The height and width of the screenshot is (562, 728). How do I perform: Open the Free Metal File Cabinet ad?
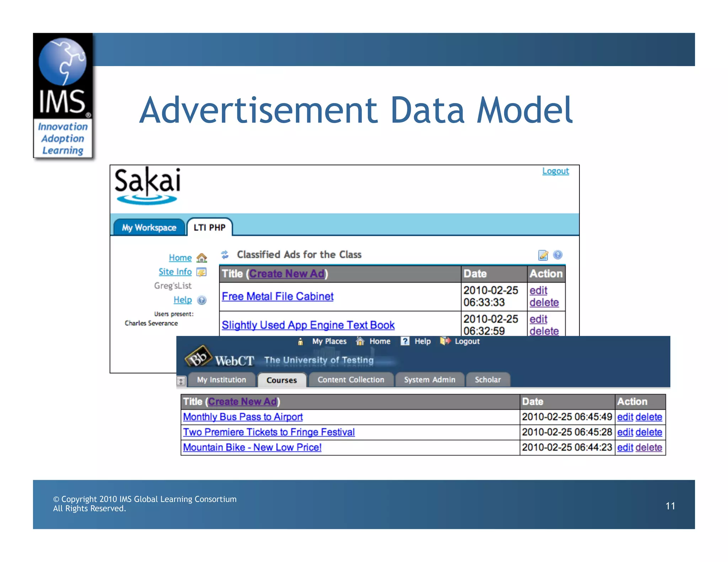tap(278, 296)
